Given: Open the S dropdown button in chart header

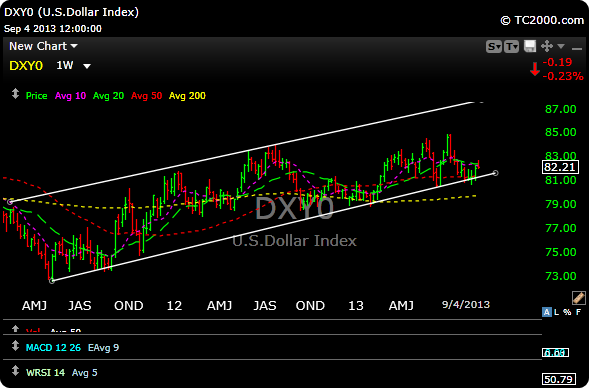Looking at the screenshot, I should (494, 47).
